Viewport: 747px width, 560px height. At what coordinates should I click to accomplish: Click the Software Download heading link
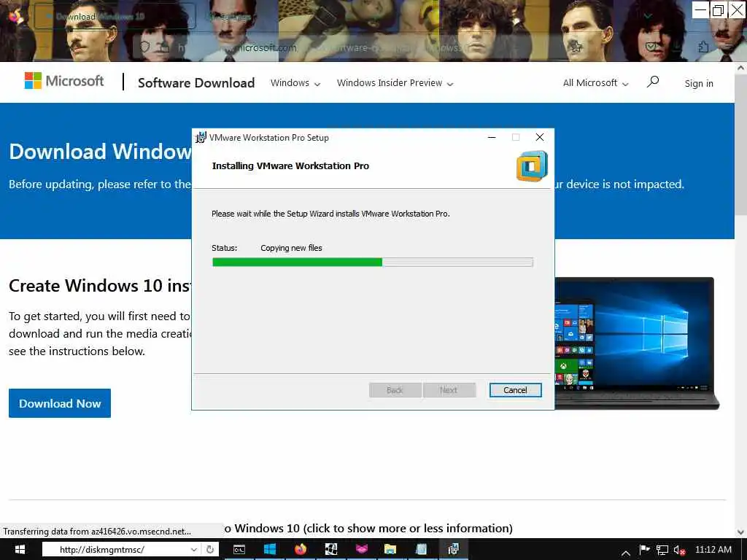coord(196,83)
